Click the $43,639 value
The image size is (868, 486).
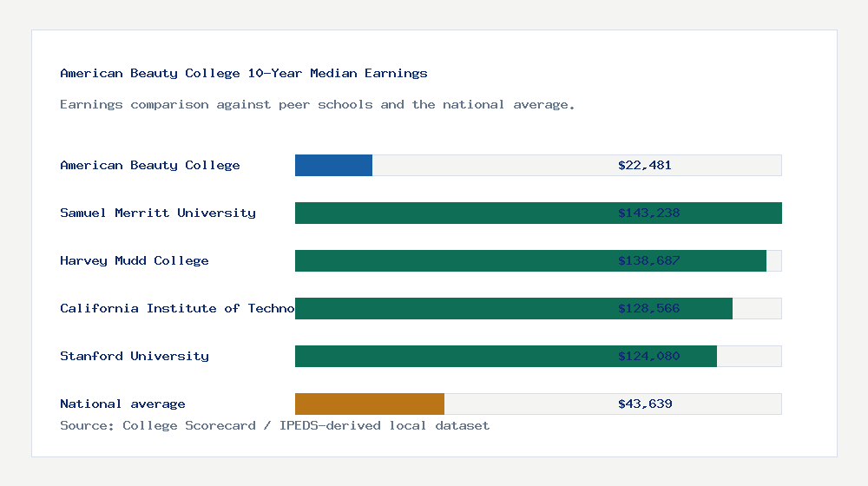(x=645, y=404)
